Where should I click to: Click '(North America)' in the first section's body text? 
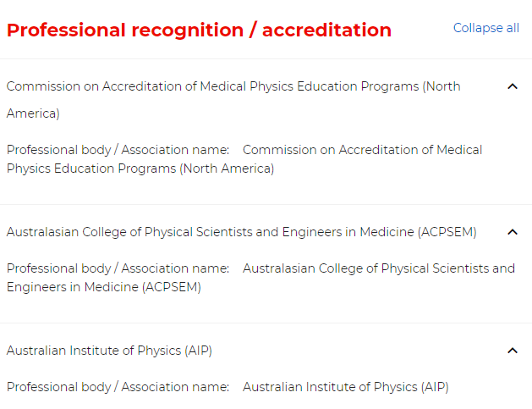point(227,169)
